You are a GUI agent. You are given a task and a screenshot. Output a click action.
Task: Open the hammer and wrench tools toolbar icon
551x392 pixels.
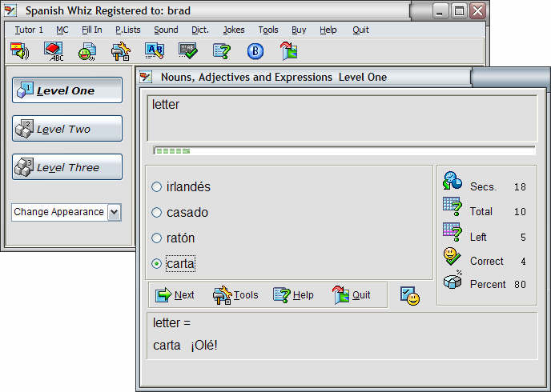[x=120, y=51]
